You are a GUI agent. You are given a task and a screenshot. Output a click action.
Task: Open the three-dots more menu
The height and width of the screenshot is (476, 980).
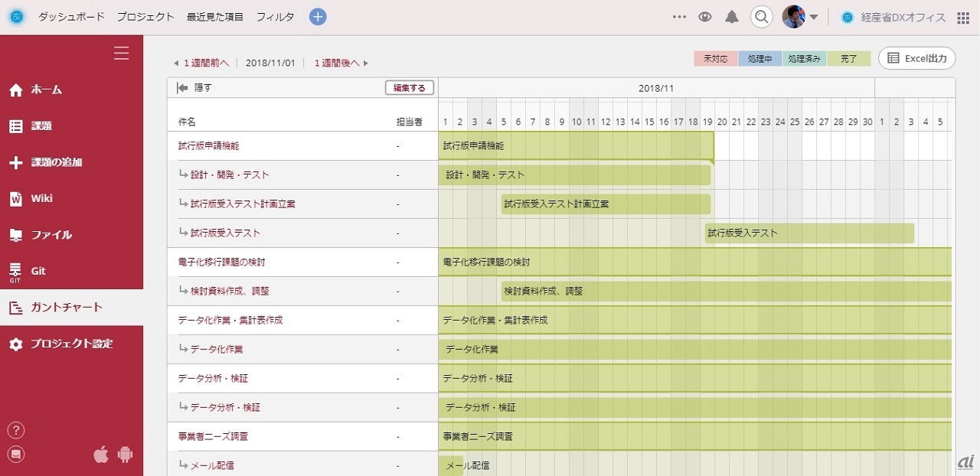click(679, 17)
